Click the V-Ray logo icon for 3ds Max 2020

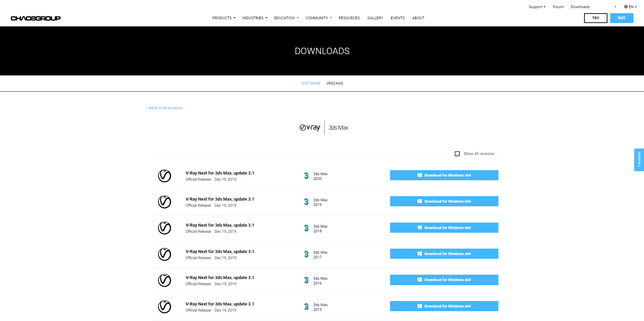coord(165,176)
